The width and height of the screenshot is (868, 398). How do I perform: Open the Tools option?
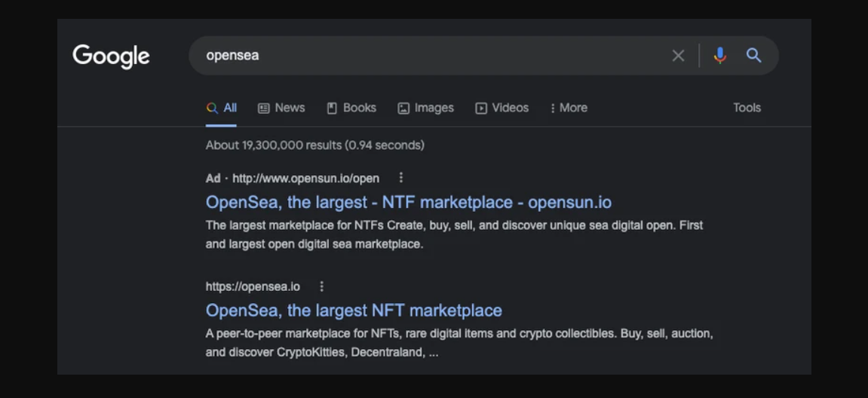[747, 108]
